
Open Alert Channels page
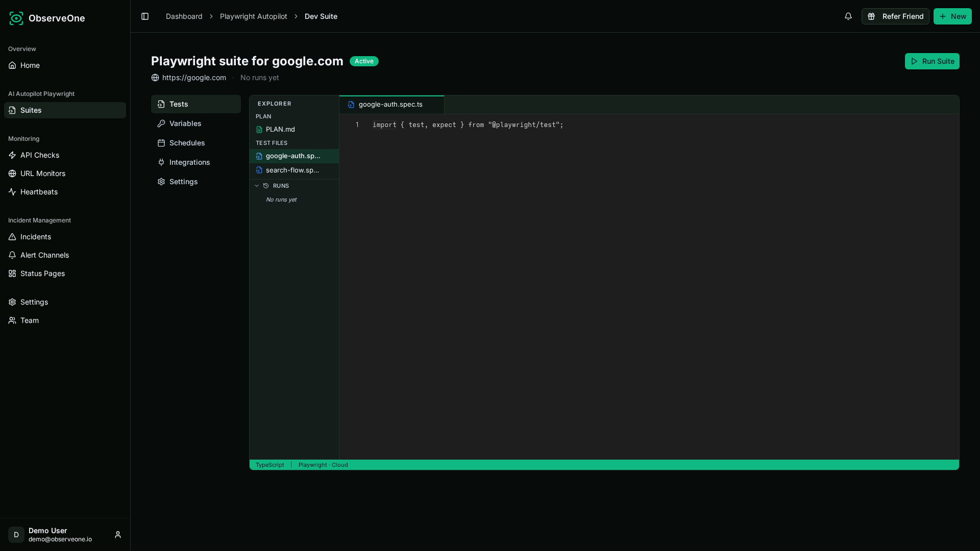pos(65,255)
